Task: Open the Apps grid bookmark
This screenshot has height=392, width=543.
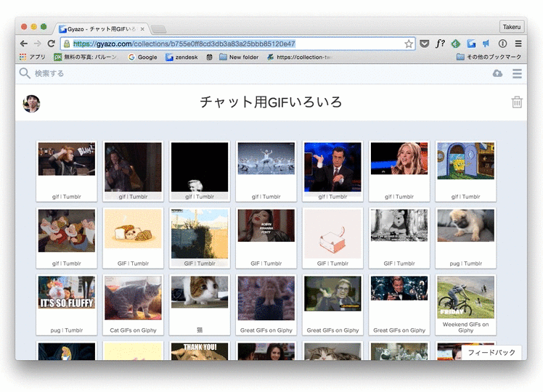Action: (32, 57)
